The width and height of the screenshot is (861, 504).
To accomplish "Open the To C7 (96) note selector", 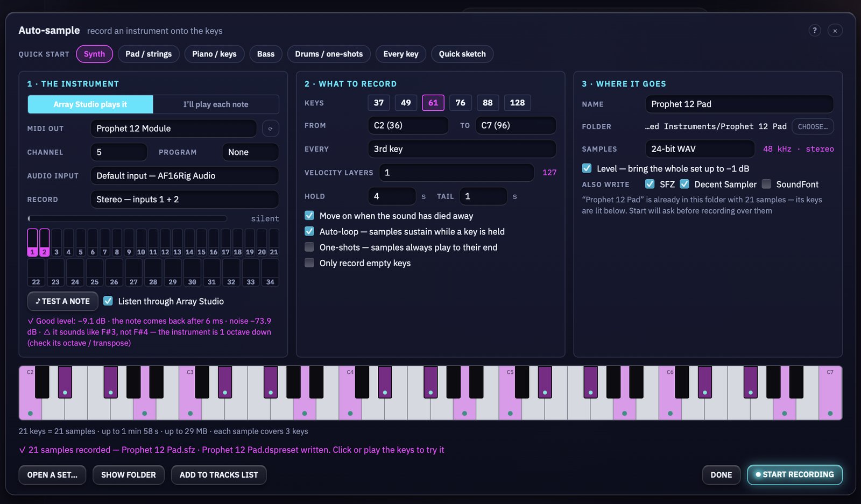I will (x=516, y=125).
